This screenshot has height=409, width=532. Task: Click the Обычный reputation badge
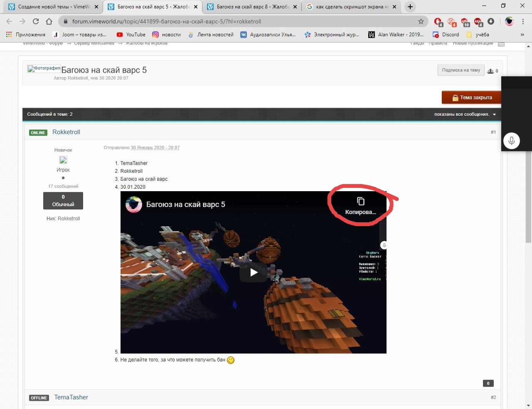click(x=63, y=201)
